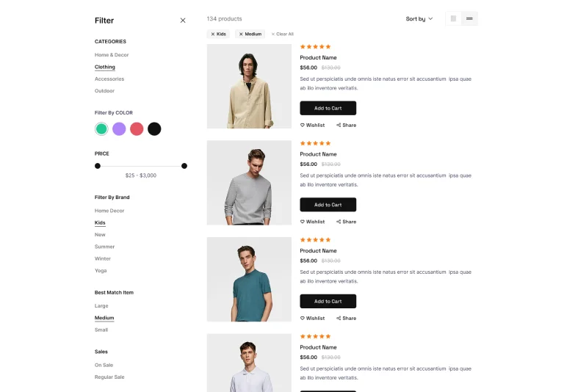The height and width of the screenshot is (392, 564).
Task: Filter by the Accessories category
Action: [x=109, y=79]
